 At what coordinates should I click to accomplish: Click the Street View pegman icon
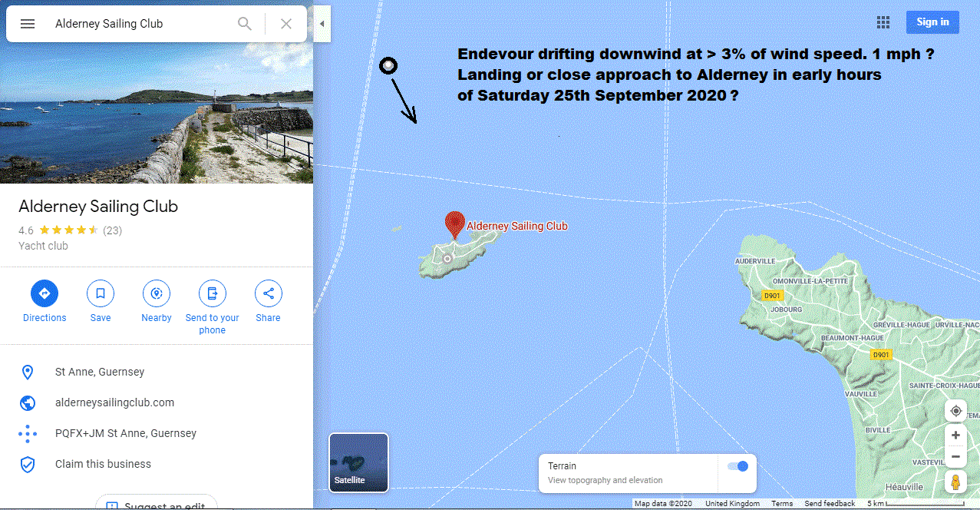[x=955, y=482]
